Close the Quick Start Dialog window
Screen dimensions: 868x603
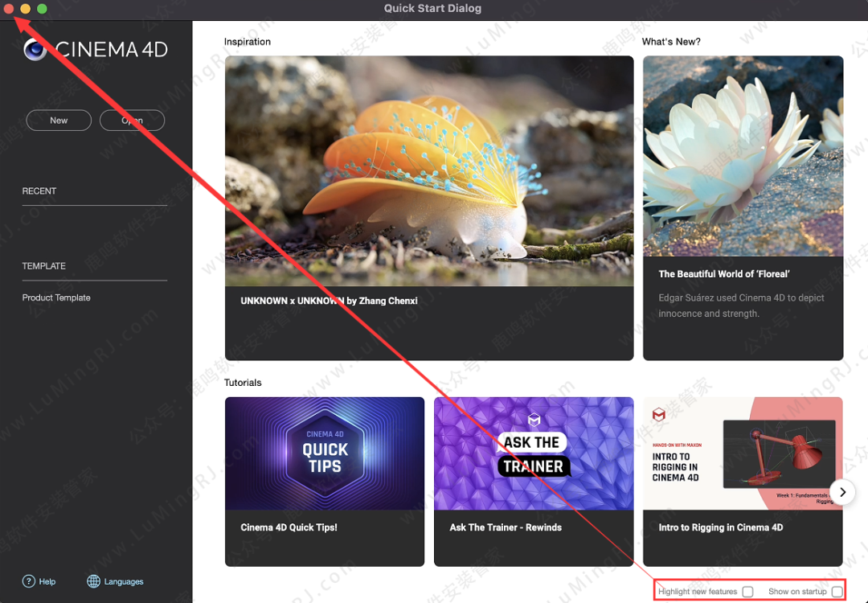9,9
